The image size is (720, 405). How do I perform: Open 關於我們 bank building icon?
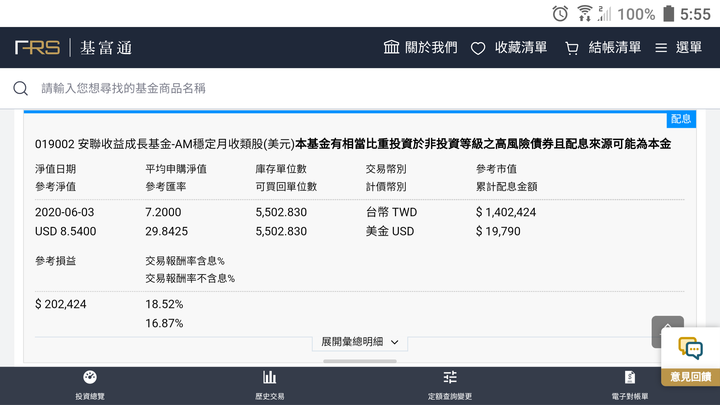[391, 47]
